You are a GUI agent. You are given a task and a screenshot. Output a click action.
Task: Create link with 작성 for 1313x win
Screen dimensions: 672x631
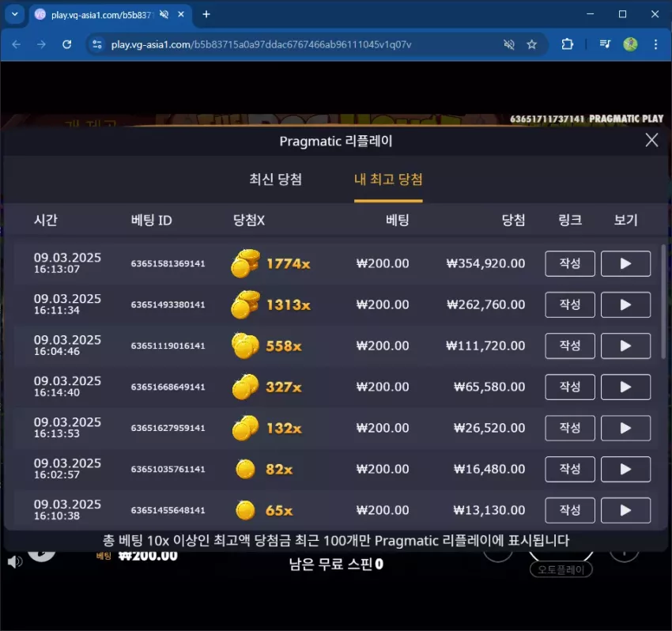tap(569, 304)
